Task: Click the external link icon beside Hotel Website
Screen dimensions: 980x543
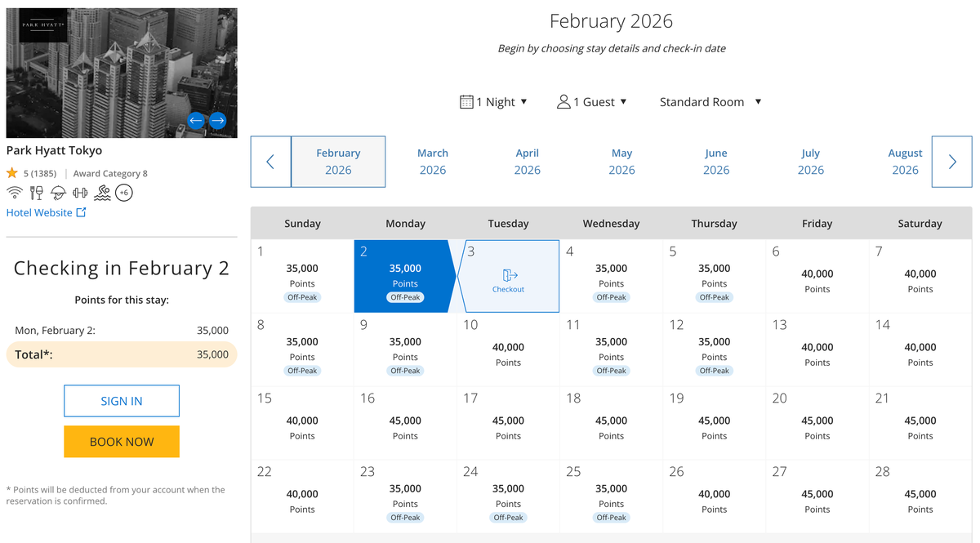Action: (x=81, y=212)
